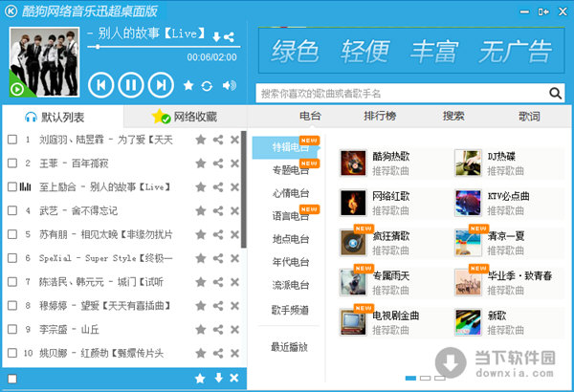
Task: Favorite song 8 望爱 with its star
Action: (x=201, y=306)
